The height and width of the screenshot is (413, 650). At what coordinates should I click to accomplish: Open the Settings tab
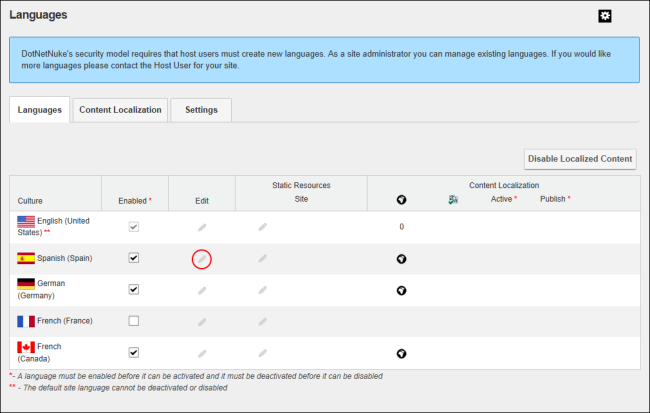[x=201, y=110]
